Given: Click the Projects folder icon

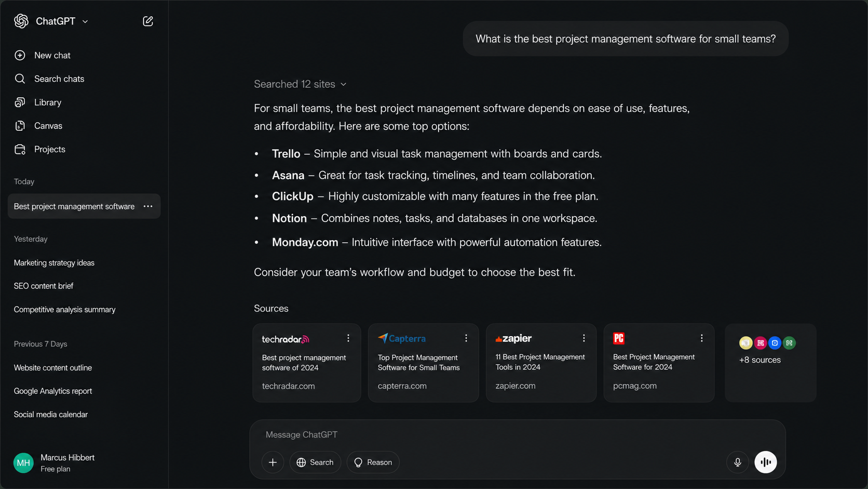Looking at the screenshot, I should pyautogui.click(x=20, y=149).
